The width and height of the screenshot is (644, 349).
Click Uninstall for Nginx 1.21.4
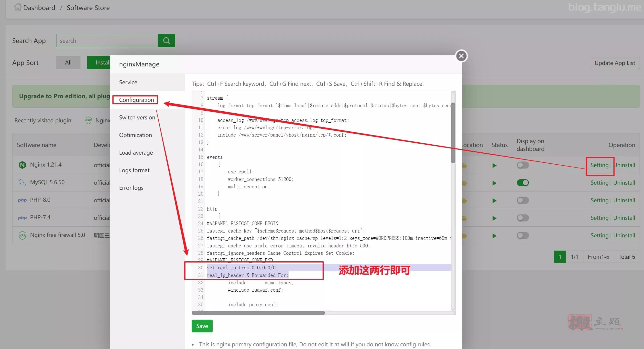click(x=624, y=165)
